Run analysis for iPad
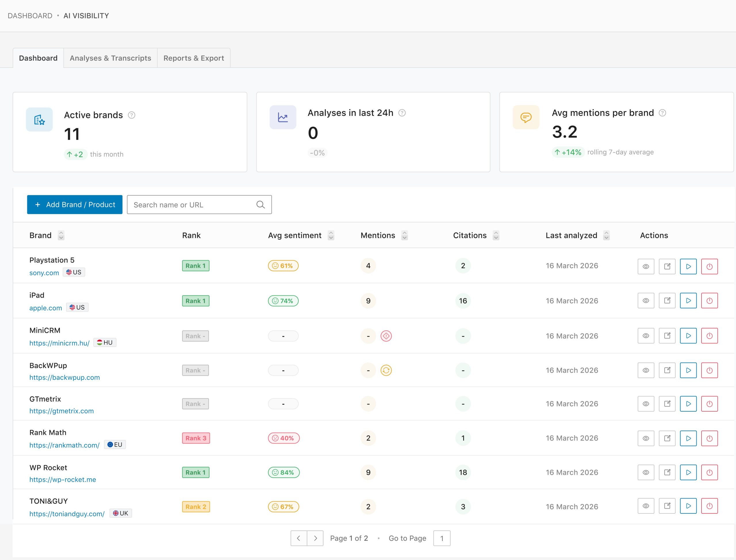The image size is (736, 560). click(688, 301)
